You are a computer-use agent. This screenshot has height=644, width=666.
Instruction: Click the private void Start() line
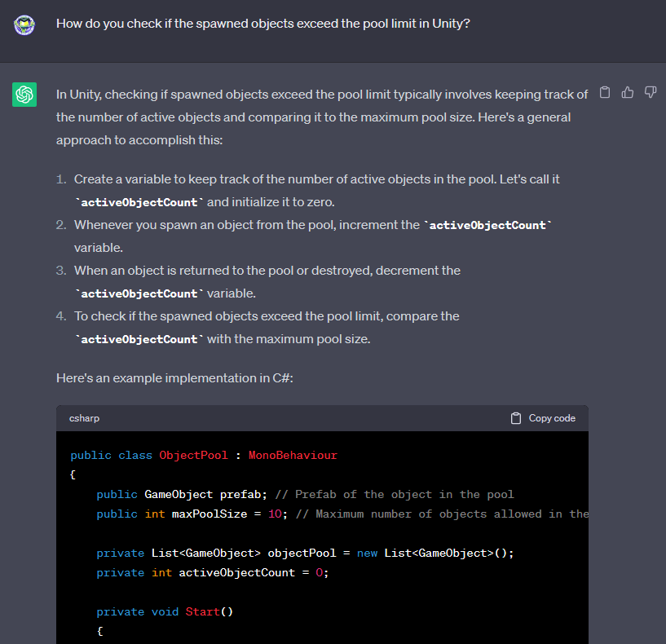[165, 612]
